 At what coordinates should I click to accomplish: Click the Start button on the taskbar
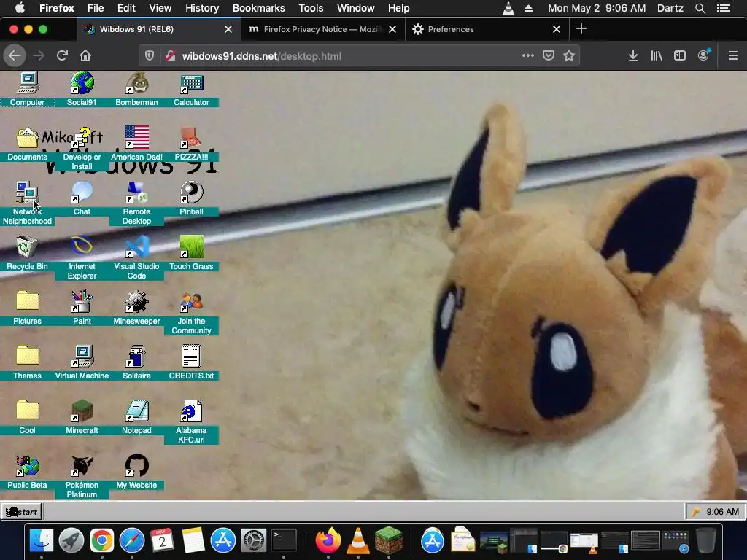pos(21,512)
